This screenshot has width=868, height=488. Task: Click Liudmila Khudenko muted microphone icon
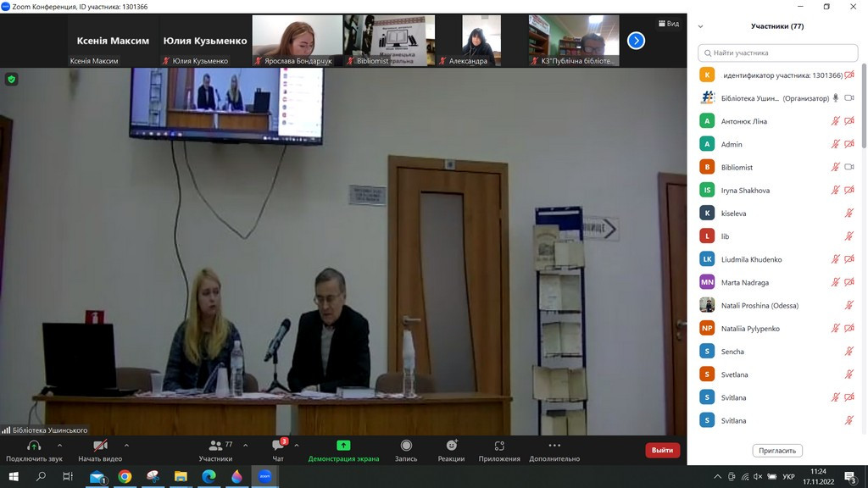[835, 259]
